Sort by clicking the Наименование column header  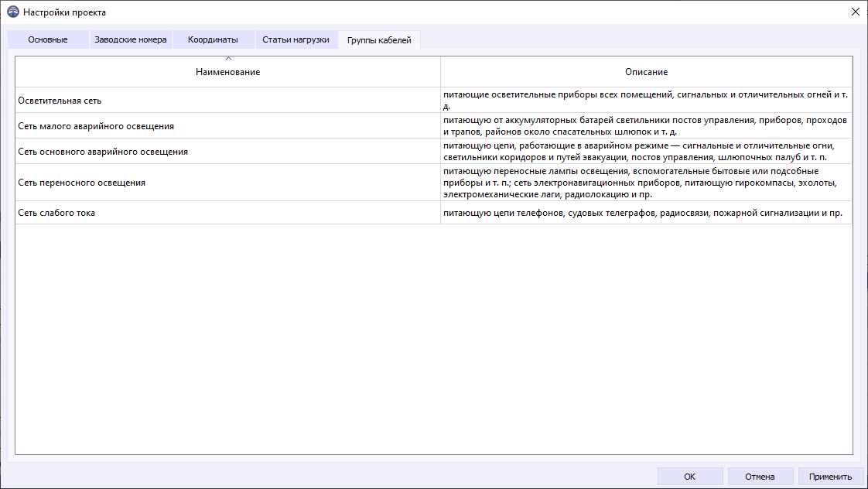click(x=227, y=71)
